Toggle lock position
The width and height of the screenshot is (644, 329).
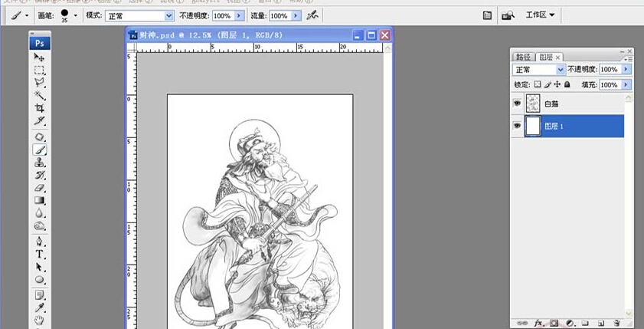(x=557, y=84)
